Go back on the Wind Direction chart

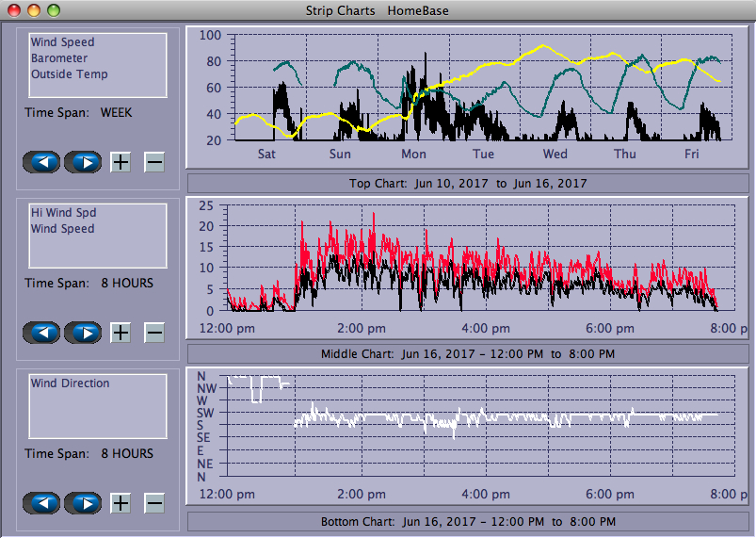coord(41,503)
